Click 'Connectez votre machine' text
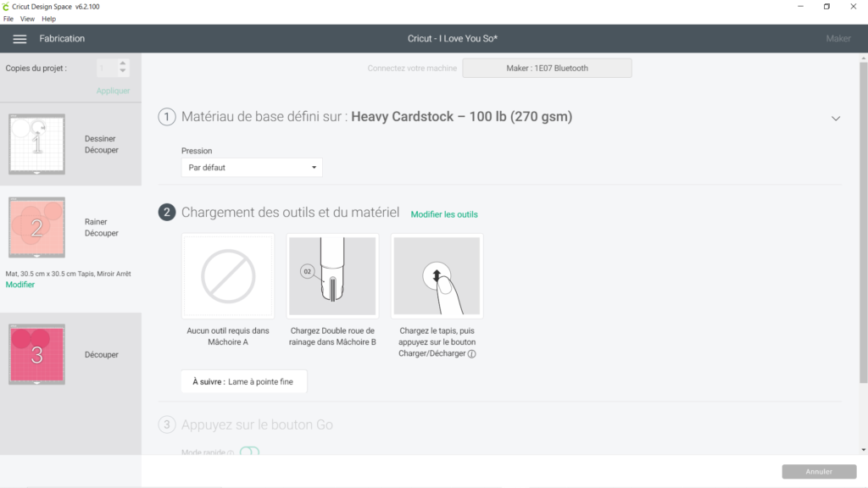The height and width of the screenshot is (488, 868). (x=412, y=68)
